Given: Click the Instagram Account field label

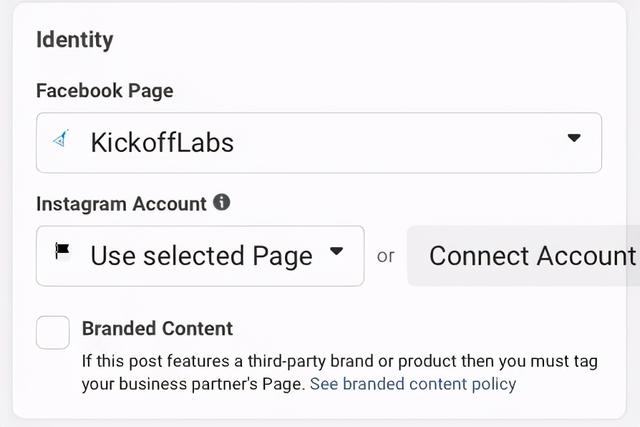Looking at the screenshot, I should pyautogui.click(x=121, y=204).
